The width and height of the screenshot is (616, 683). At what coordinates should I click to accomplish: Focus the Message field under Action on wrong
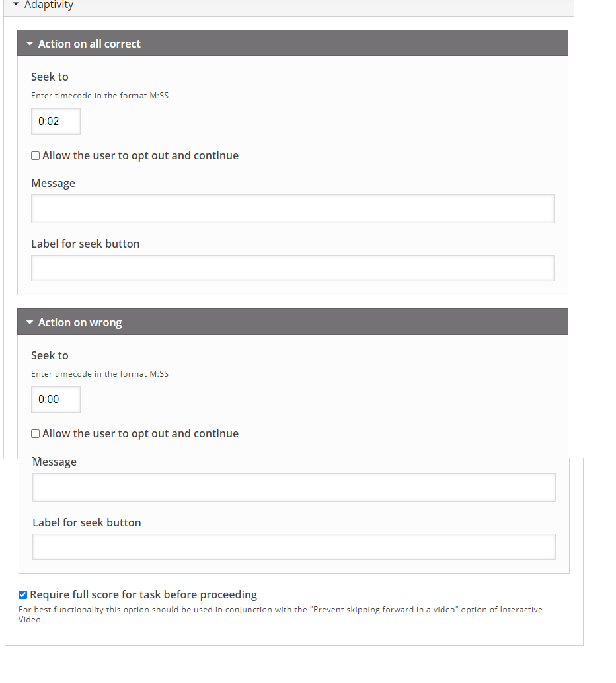coord(294,487)
